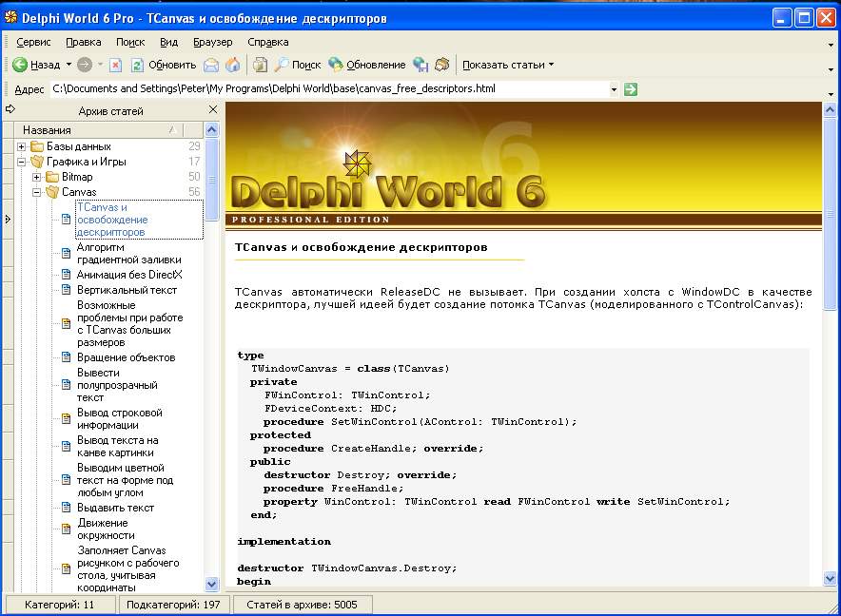This screenshot has height=616, width=841.
Task: Refresh the page via Обновить
Action: [x=164, y=65]
